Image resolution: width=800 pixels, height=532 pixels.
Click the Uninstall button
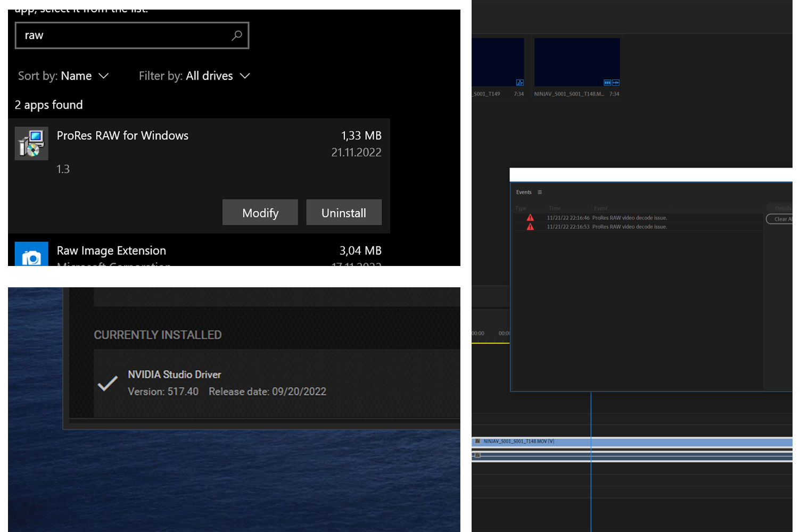344,212
